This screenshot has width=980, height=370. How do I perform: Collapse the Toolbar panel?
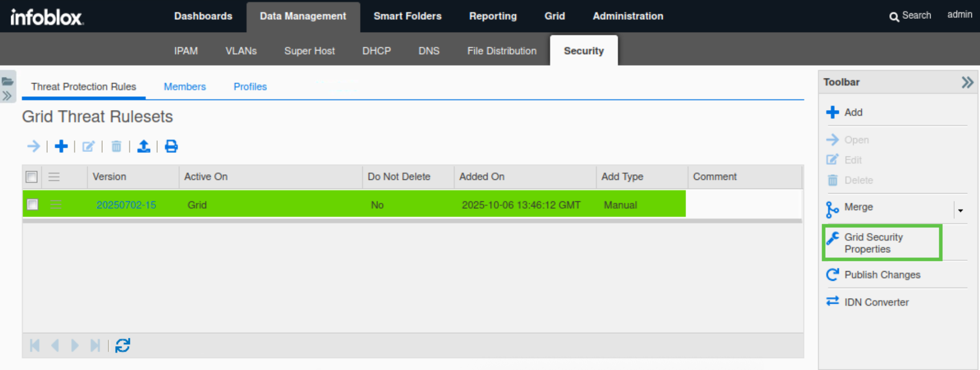(967, 83)
